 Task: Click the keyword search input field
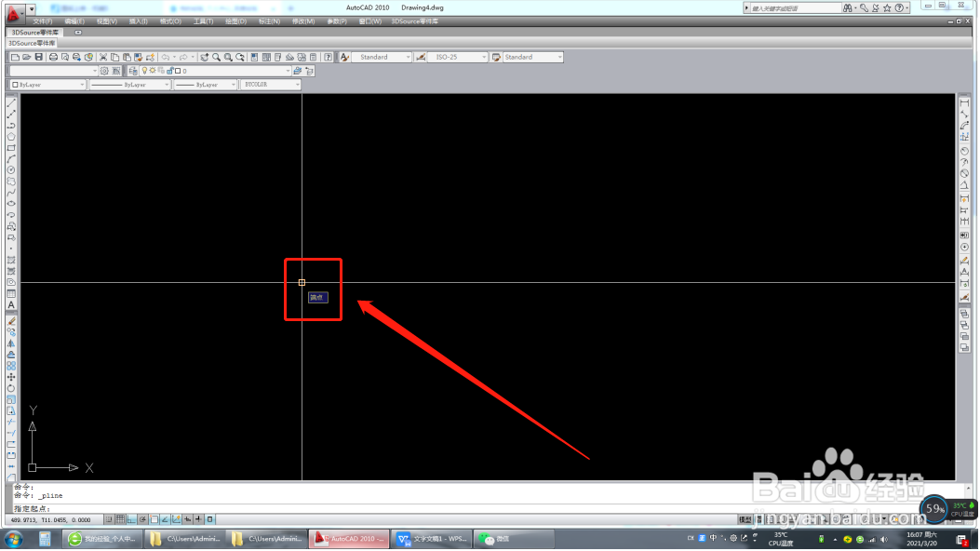coord(795,8)
